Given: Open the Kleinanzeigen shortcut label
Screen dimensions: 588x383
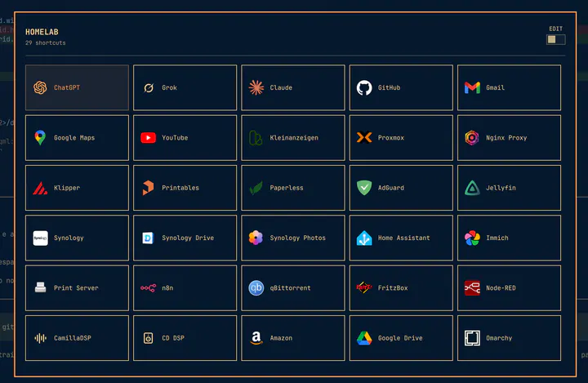Looking at the screenshot, I should pos(294,138).
